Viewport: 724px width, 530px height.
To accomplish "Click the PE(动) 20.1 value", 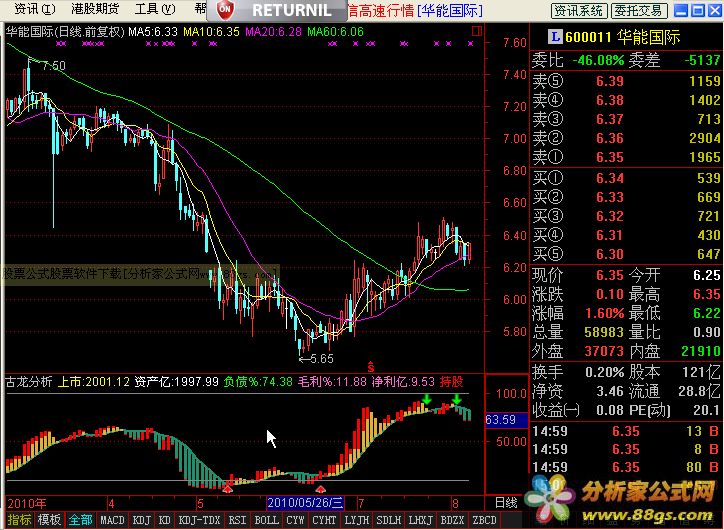I will [x=708, y=410].
